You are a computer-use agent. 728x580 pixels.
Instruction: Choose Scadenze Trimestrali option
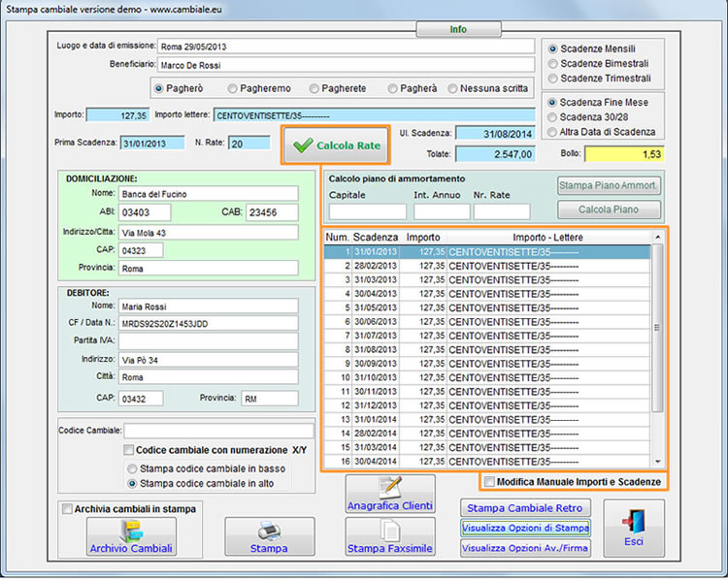[x=552, y=79]
